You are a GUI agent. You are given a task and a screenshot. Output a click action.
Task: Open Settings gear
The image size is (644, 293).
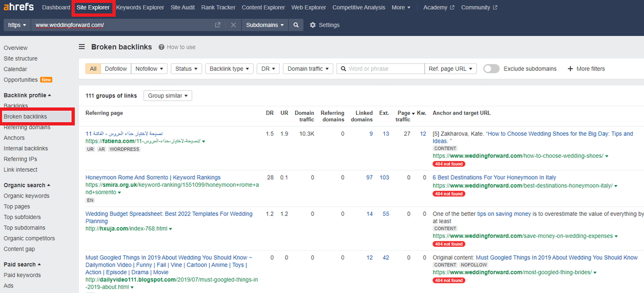click(x=312, y=25)
